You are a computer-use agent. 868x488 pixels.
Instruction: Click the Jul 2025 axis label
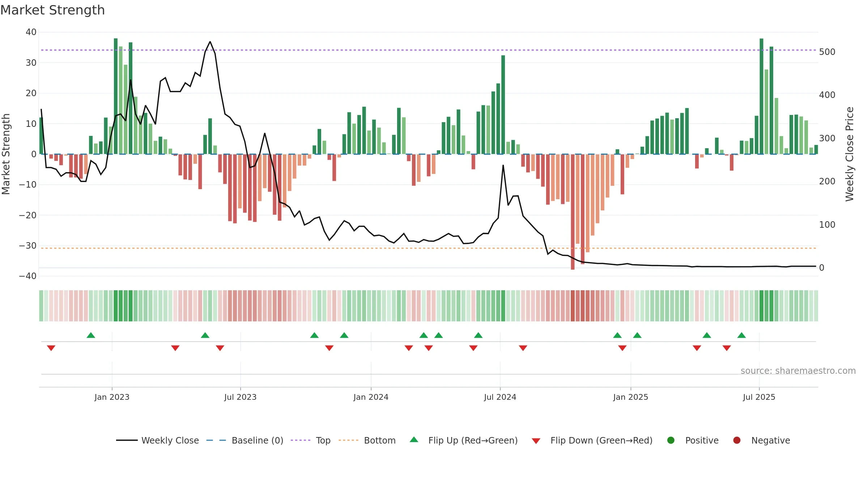point(759,397)
